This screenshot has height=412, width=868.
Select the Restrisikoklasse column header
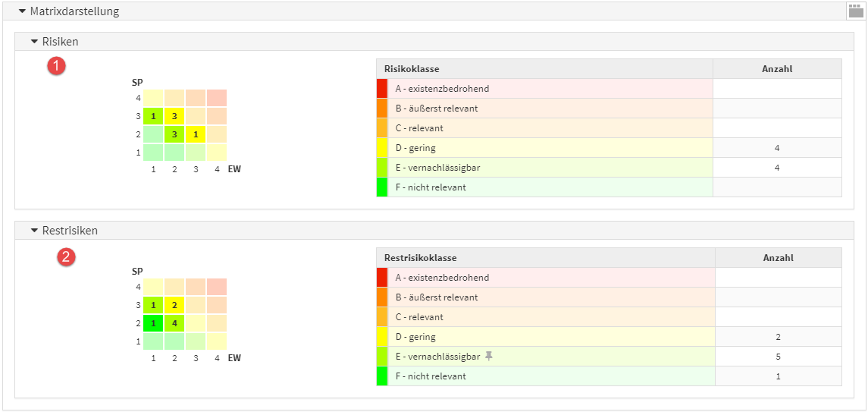click(x=545, y=258)
